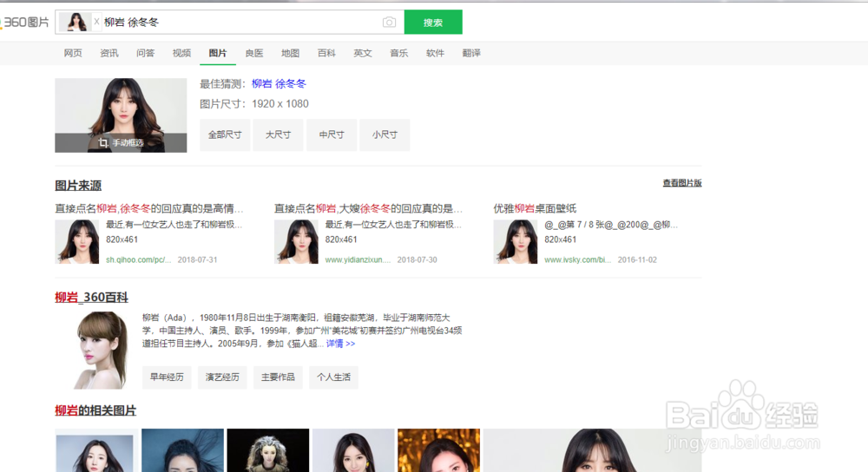Viewport: 868px width, 472px height.
Task: Switch to the 翻译 tab
Action: pyautogui.click(x=471, y=53)
